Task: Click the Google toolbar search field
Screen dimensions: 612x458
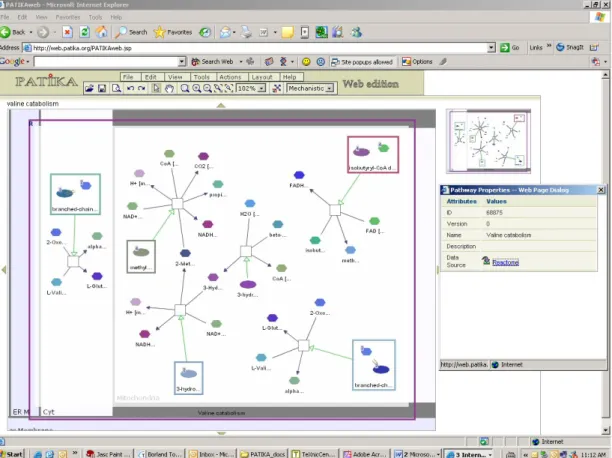Action: click(106, 62)
